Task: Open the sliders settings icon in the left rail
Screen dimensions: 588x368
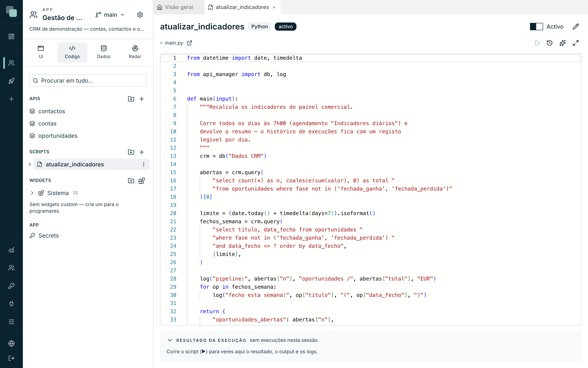Action: pyautogui.click(x=11, y=322)
